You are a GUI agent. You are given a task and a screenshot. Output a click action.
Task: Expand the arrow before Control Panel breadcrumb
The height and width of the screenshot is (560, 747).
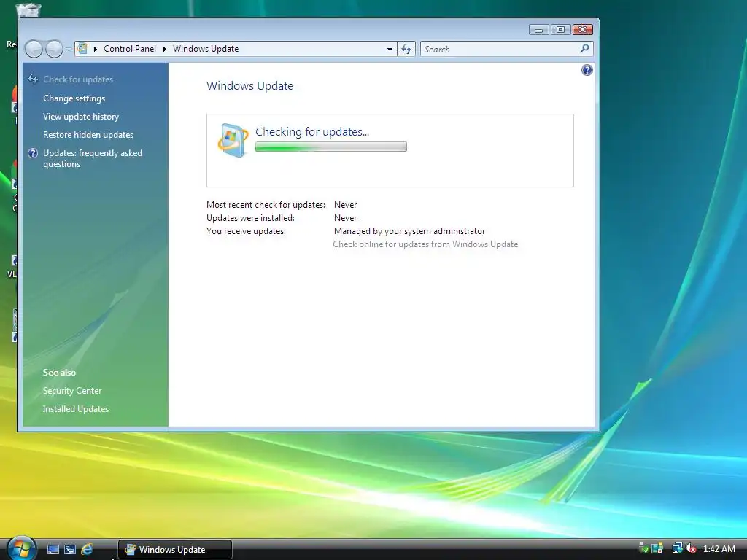click(x=96, y=49)
